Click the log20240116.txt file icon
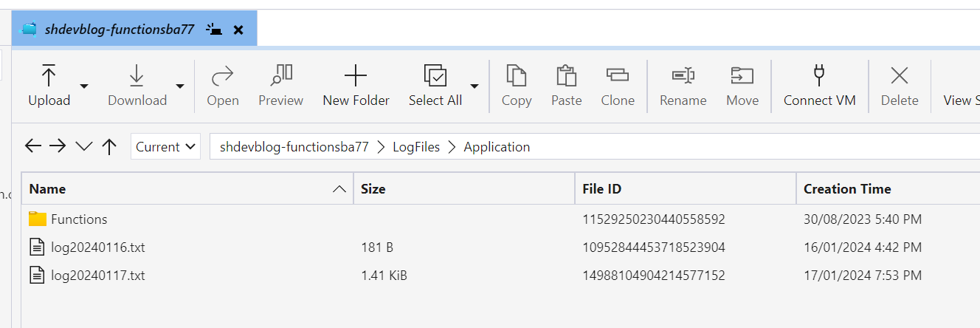980x328 pixels. pyautogui.click(x=37, y=247)
